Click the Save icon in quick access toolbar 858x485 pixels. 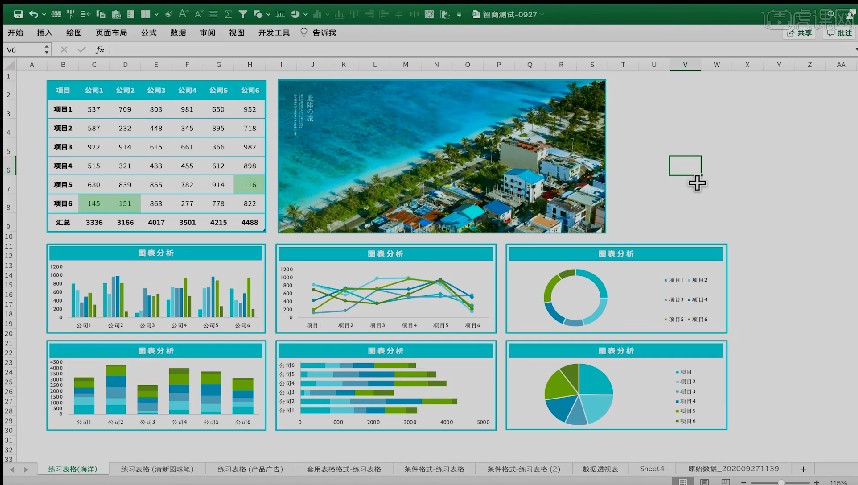pyautogui.click(x=18, y=14)
